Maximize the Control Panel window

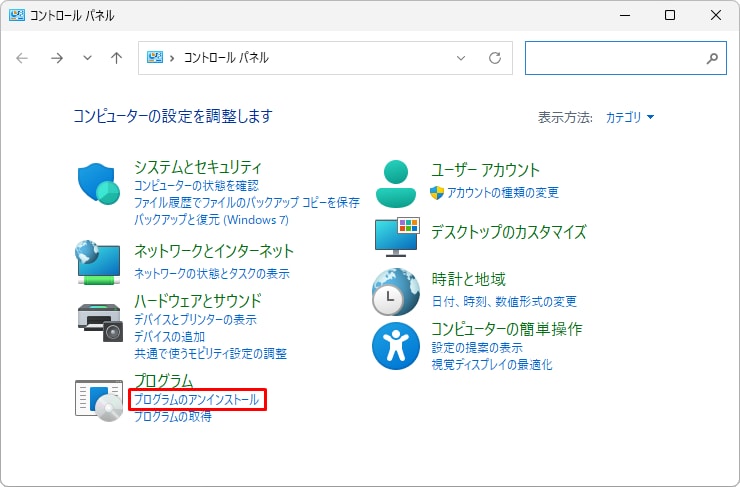pyautogui.click(x=670, y=15)
